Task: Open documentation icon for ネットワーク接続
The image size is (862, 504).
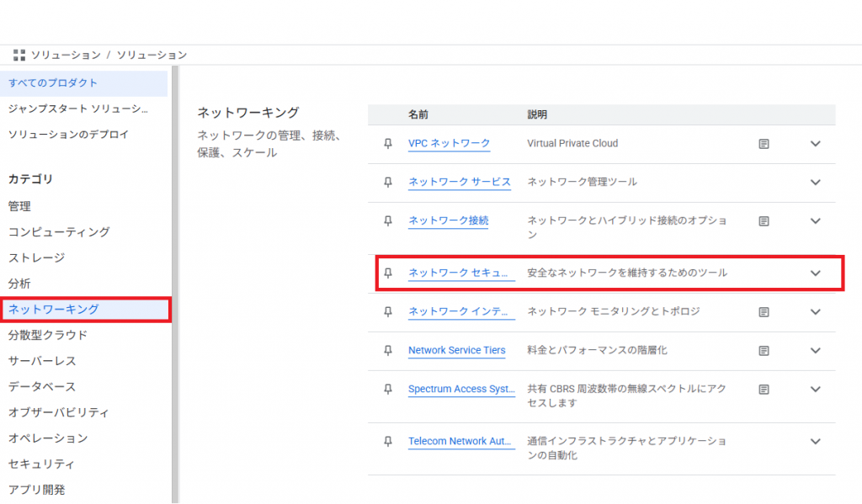Action: coord(764,221)
